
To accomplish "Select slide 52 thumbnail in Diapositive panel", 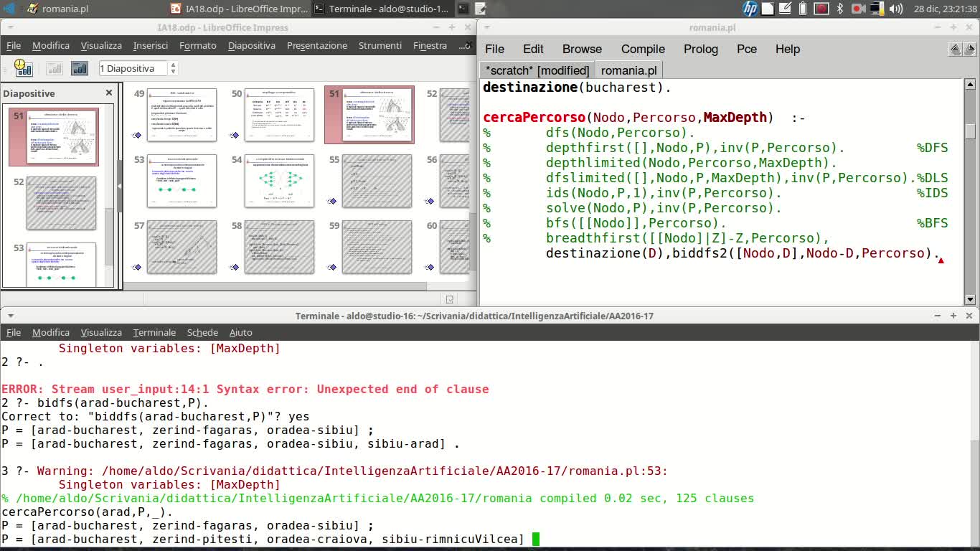I will (61, 203).
